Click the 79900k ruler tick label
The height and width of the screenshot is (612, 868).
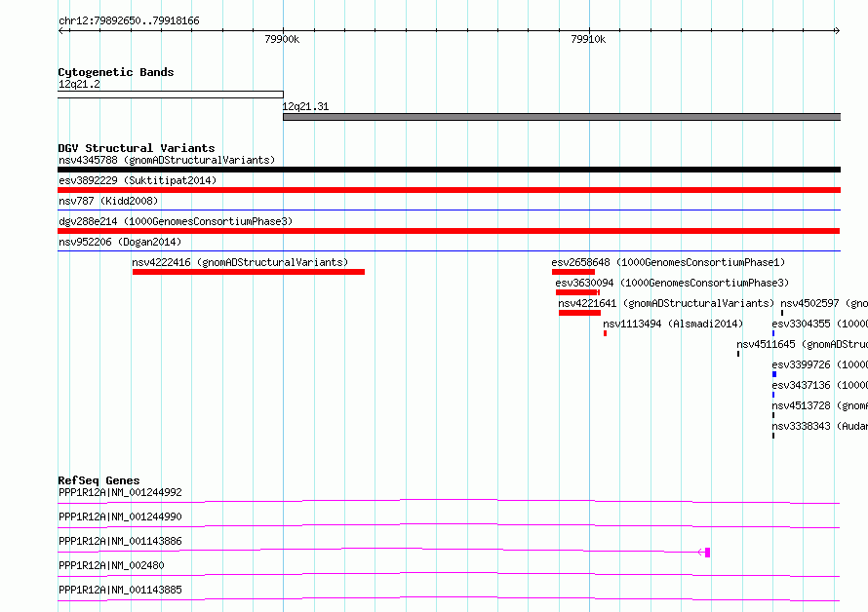(282, 39)
